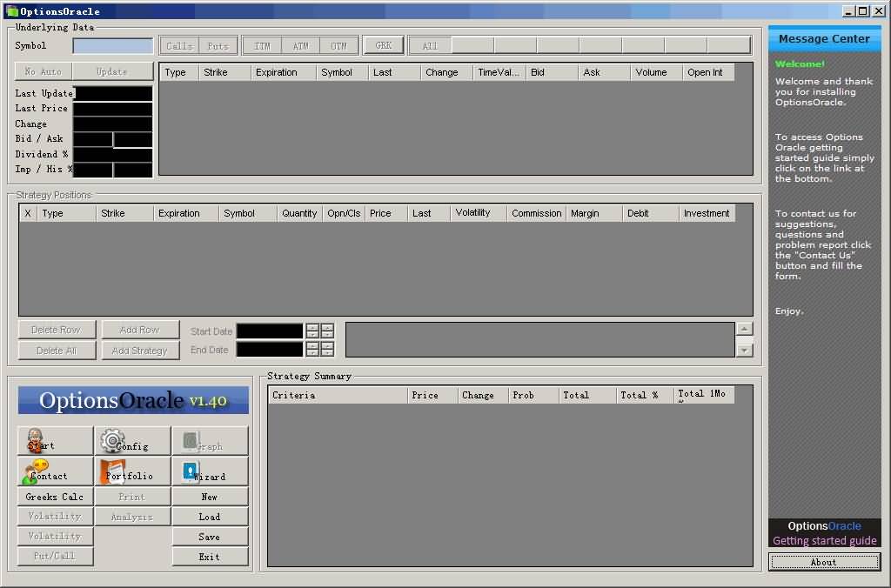
Task: Sort options table by Bid column
Action: click(x=552, y=72)
